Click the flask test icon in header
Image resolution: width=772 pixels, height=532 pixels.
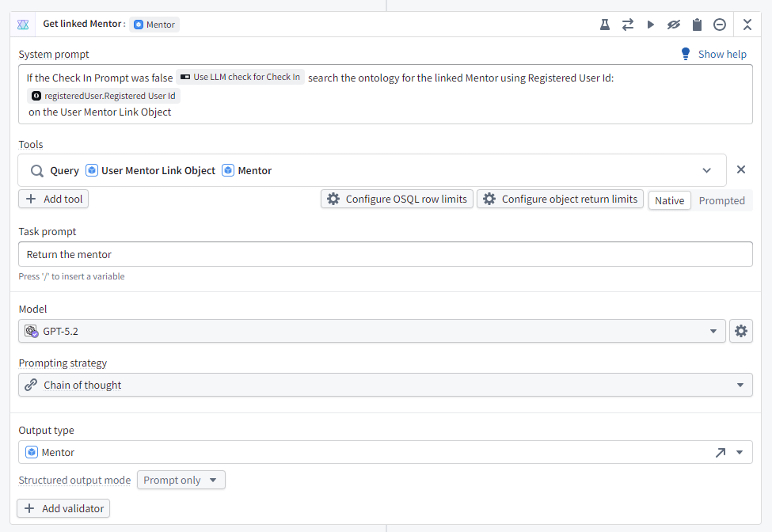(x=605, y=25)
